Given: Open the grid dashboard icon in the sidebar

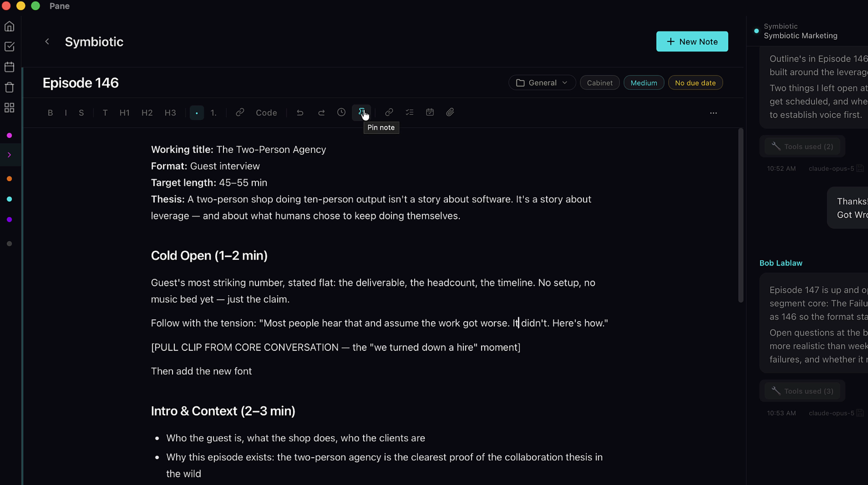Looking at the screenshot, I should [9, 108].
